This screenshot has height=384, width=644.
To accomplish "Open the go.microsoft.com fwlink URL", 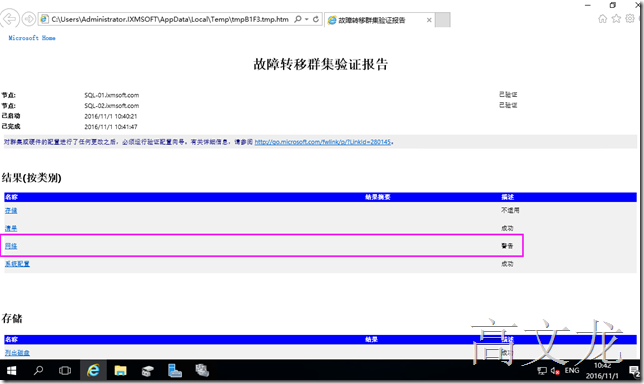I will point(322,142).
